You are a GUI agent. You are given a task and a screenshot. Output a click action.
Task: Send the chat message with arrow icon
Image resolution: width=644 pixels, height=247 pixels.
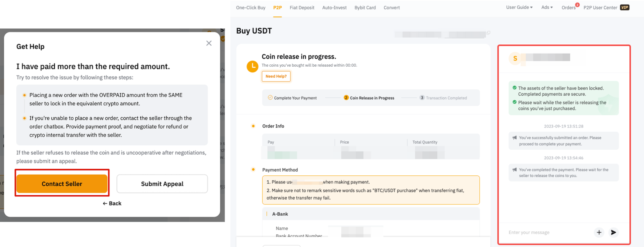[613, 232]
